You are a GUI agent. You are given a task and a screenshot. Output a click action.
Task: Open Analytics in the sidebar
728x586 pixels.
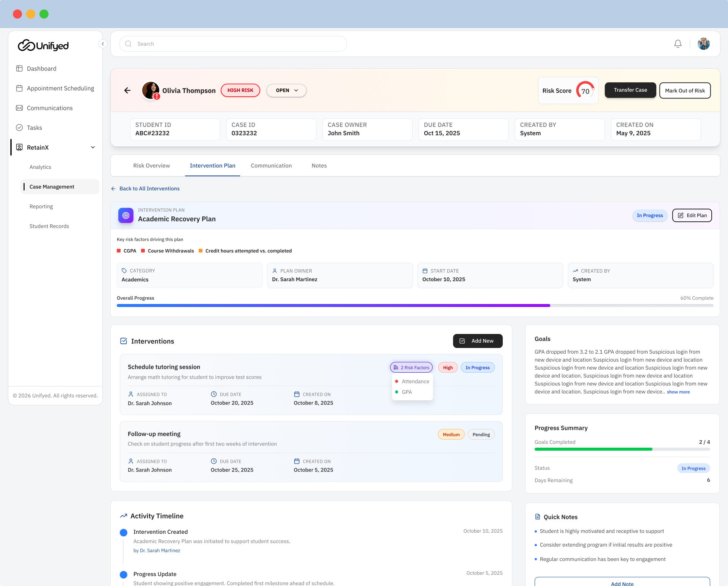[x=40, y=167]
